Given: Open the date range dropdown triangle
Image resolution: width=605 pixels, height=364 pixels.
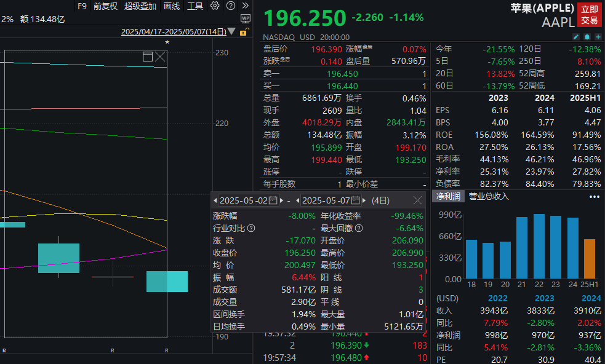Looking at the screenshot, I should click(231, 31).
